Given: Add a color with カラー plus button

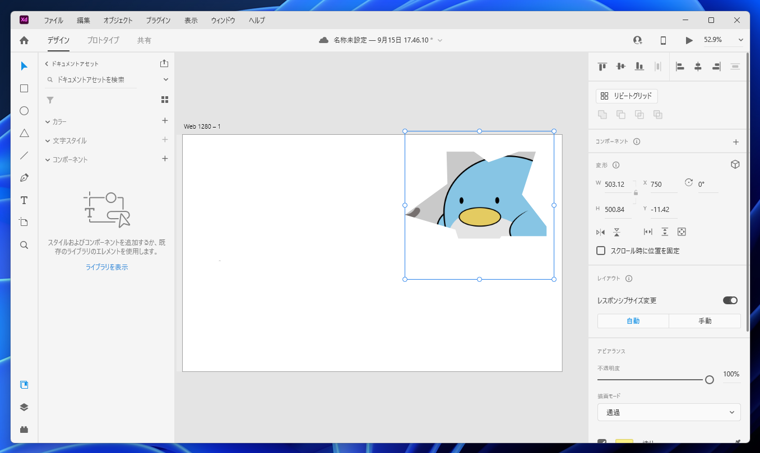Looking at the screenshot, I should [165, 121].
